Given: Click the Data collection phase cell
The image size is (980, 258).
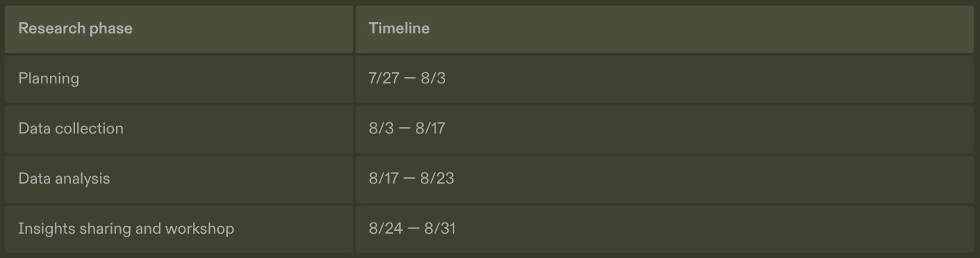Looking at the screenshot, I should [178, 129].
